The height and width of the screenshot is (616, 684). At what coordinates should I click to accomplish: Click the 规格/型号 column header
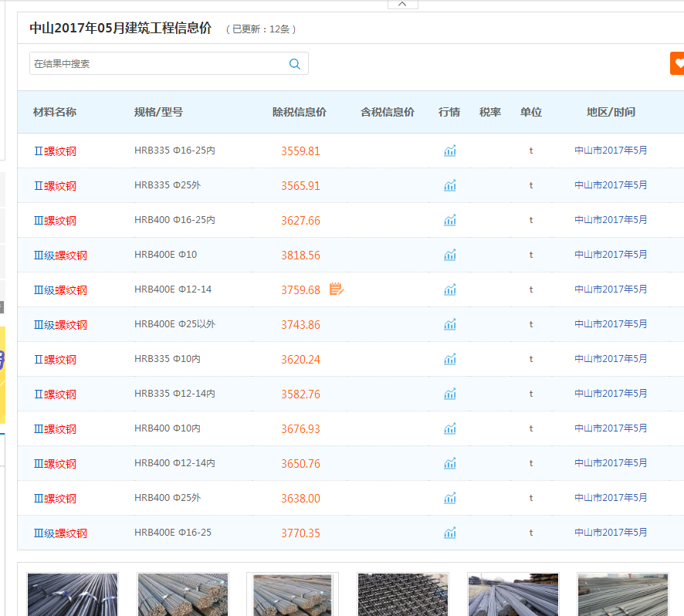point(158,112)
